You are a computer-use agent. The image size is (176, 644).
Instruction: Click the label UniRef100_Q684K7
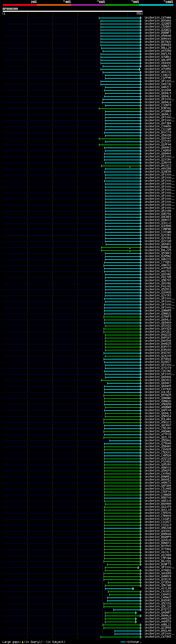coord(158,383)
